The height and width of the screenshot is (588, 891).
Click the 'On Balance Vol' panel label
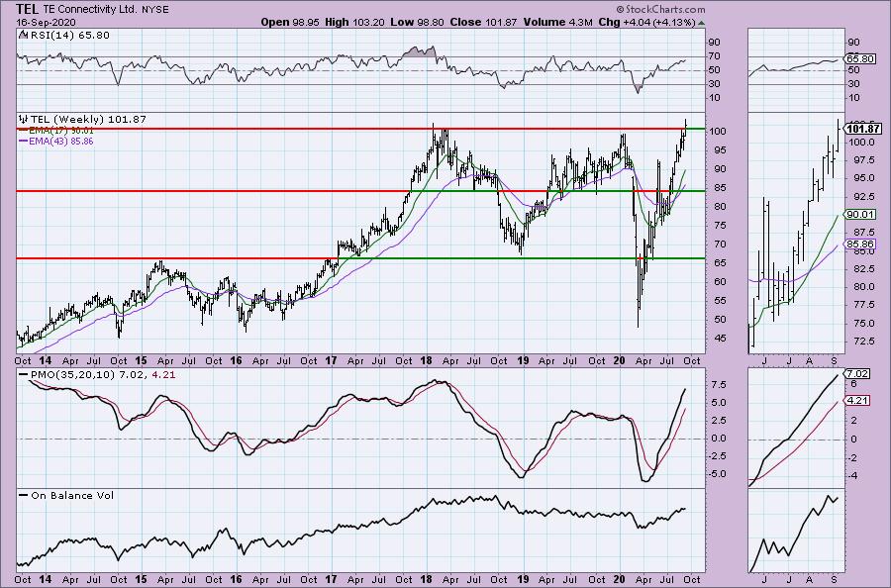pyautogui.click(x=72, y=495)
